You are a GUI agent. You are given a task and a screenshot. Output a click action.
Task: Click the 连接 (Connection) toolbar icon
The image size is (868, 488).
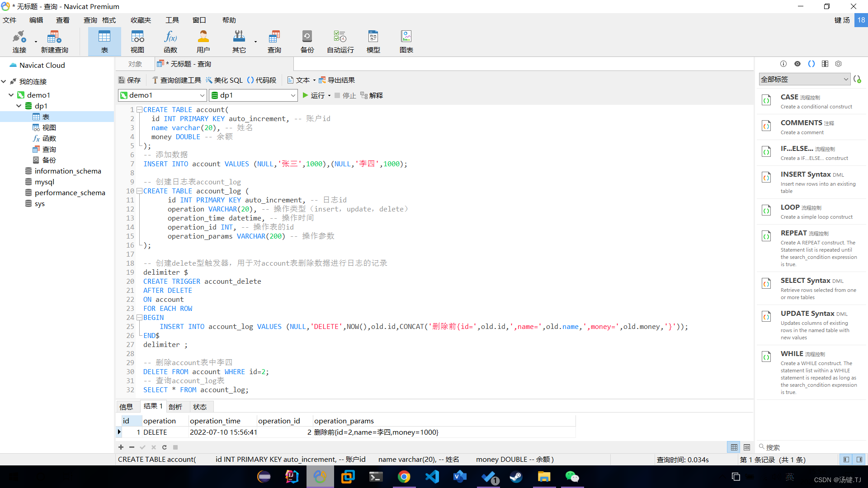pos(19,42)
